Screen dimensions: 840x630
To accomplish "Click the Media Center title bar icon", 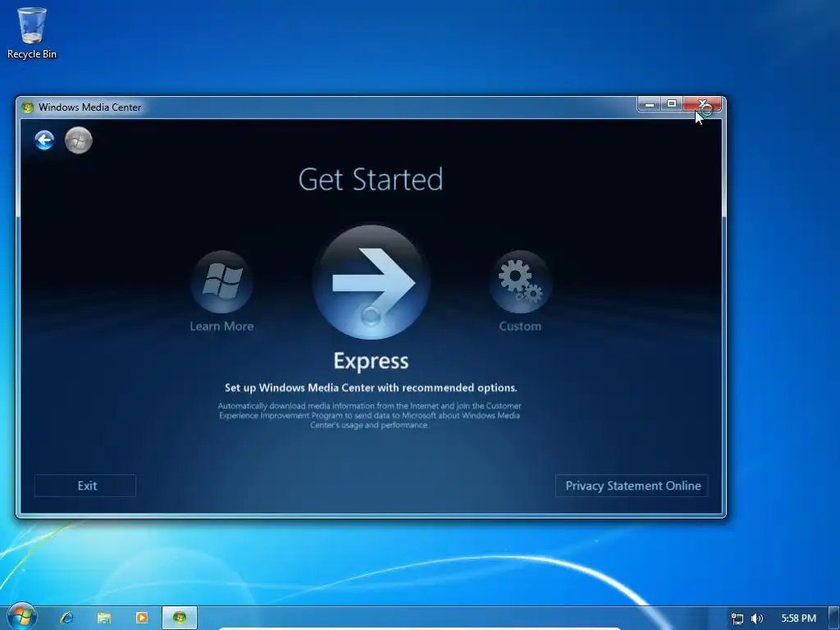I will (x=27, y=107).
